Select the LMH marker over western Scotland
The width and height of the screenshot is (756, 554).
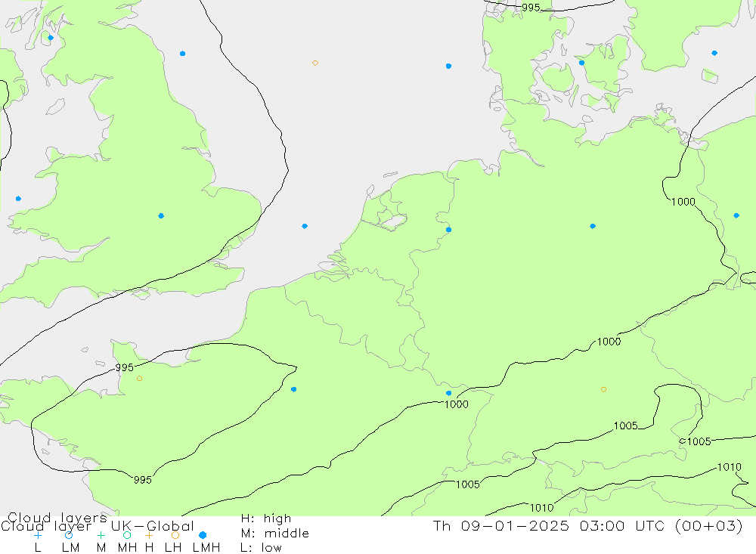[51, 38]
